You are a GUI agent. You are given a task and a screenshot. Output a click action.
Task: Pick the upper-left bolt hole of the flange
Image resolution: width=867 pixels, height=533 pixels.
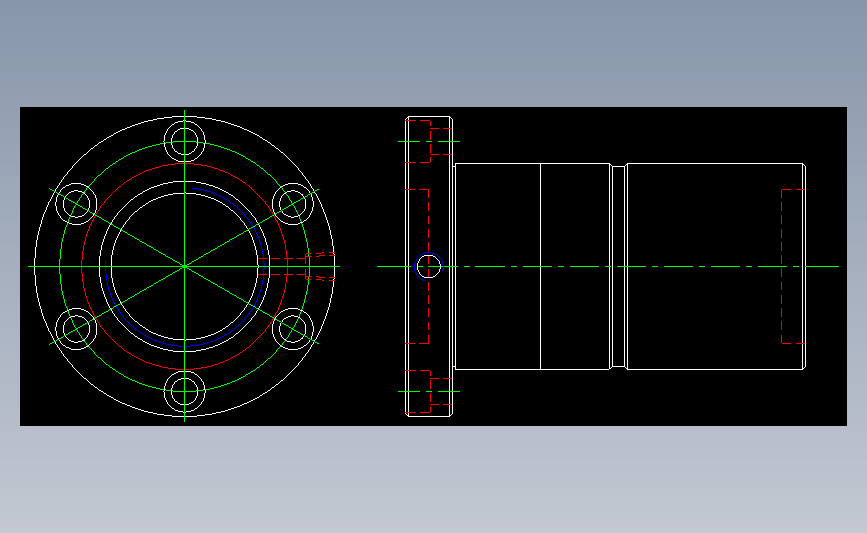(x=76, y=204)
